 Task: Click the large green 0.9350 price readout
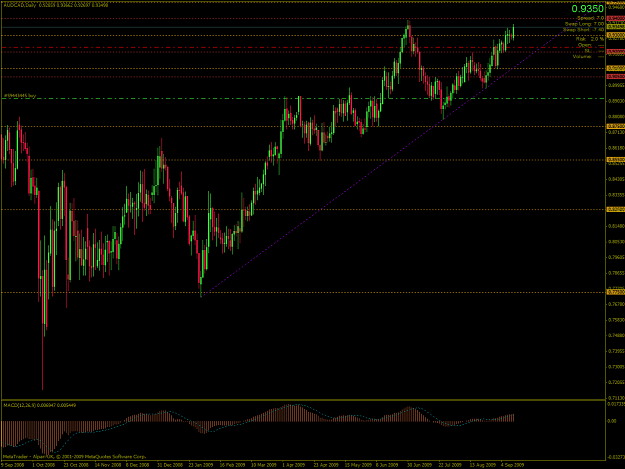click(587, 9)
